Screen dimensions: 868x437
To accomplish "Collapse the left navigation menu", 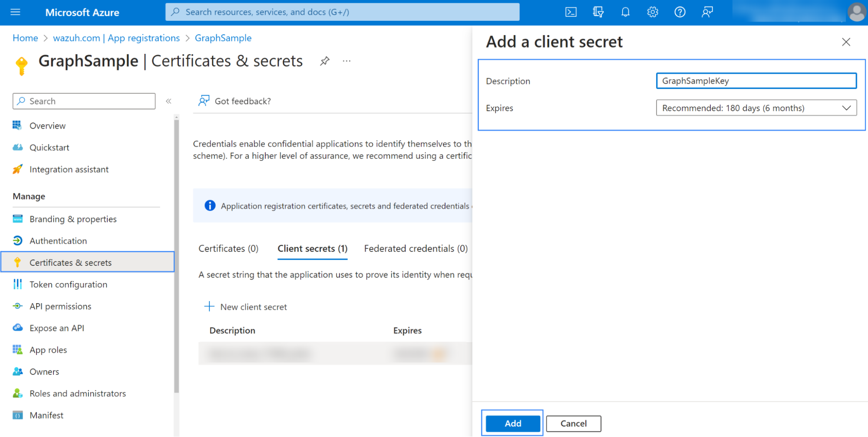I will (x=168, y=101).
